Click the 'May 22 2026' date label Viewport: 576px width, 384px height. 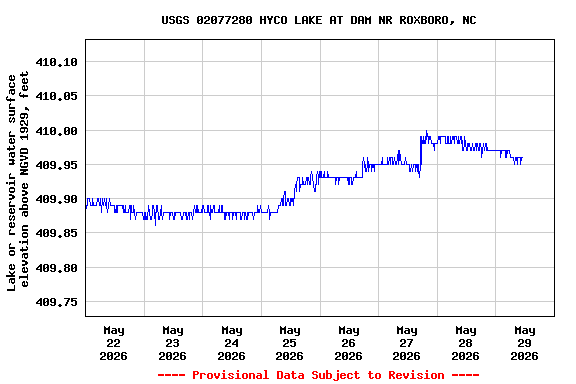pyautogui.click(x=114, y=343)
